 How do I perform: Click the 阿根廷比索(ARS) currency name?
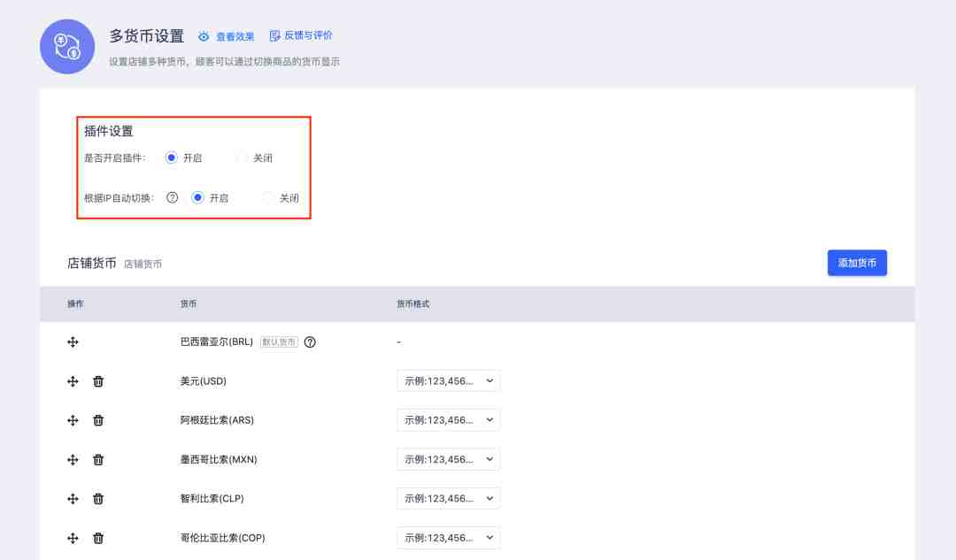point(217,420)
